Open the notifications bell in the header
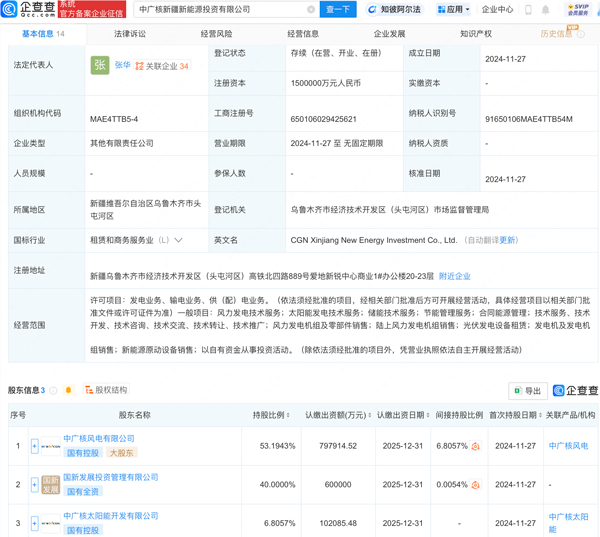This screenshot has width=600, height=537. coord(546,10)
